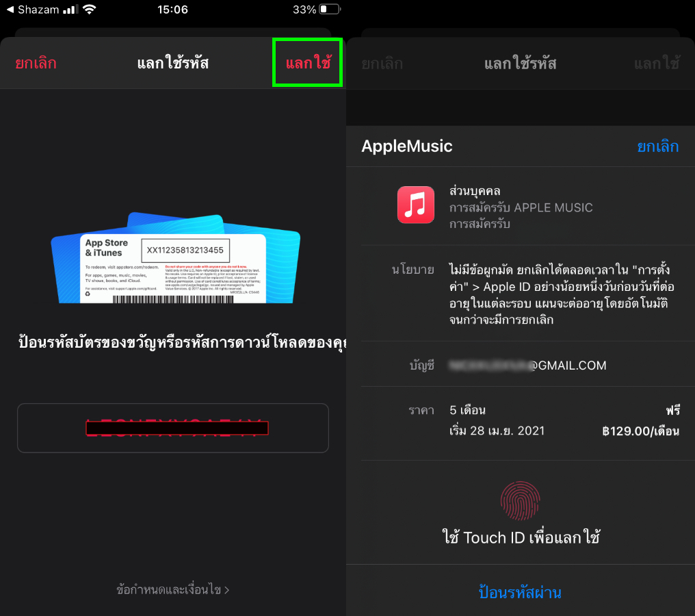This screenshot has width=695, height=616.
Task: Open ข้อกำหนดและเงื่อนไข terms link
Action: pos(173,589)
